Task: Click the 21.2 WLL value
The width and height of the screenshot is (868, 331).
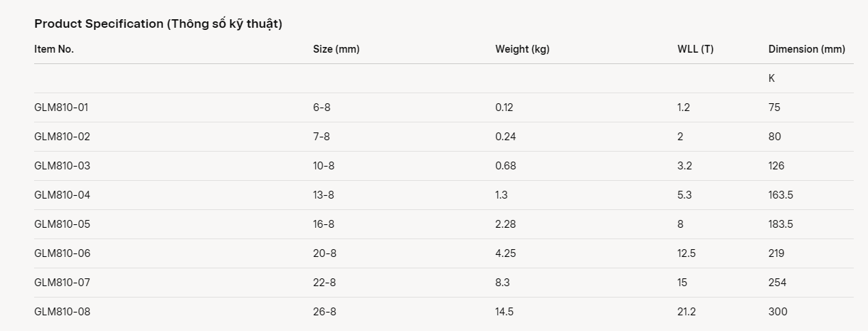Action: 687,312
